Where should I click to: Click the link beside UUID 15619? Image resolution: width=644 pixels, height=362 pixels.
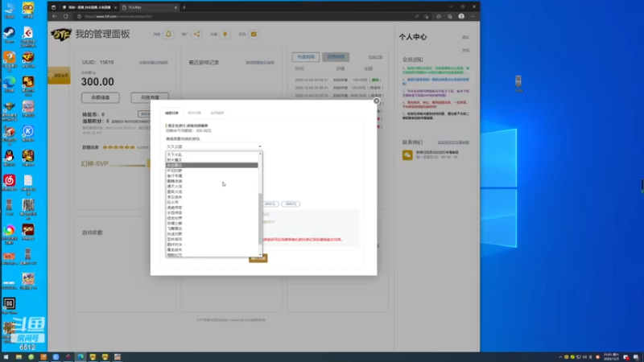153,63
